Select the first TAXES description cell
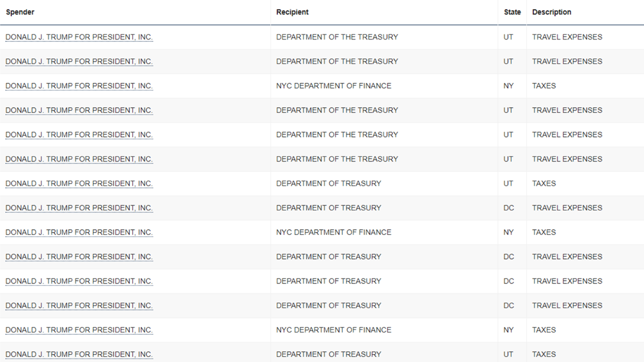The width and height of the screenshot is (644, 362). click(544, 86)
